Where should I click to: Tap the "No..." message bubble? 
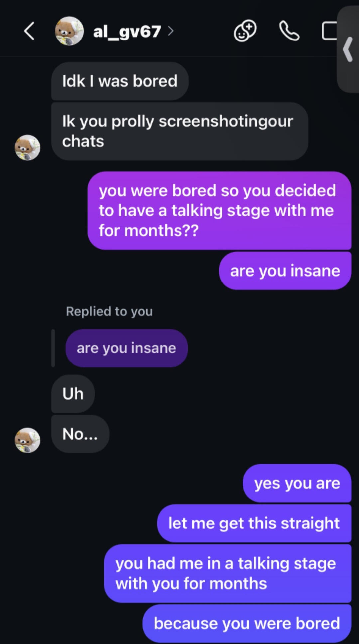pos(80,434)
